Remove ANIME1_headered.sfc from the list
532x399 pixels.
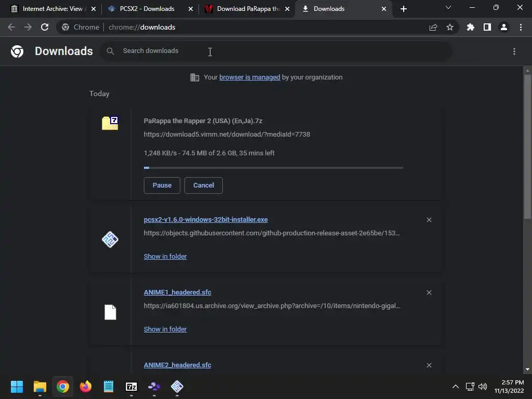click(429, 292)
